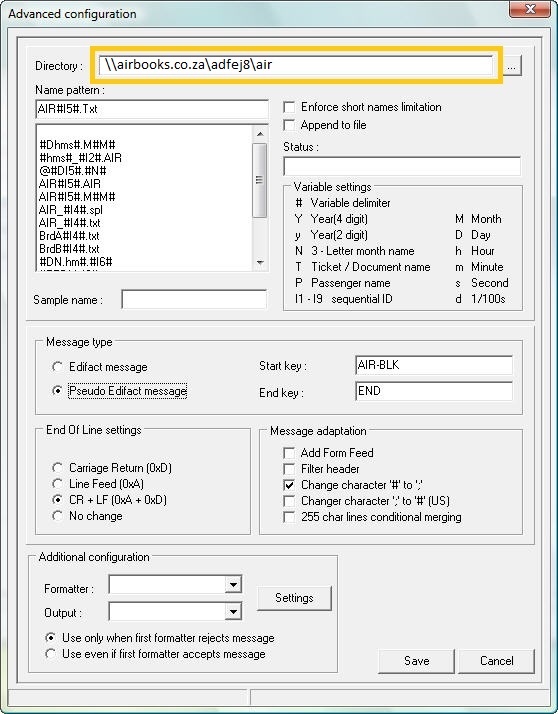Click the Status text field
Viewport: 558px width, 714px height.
(402, 166)
